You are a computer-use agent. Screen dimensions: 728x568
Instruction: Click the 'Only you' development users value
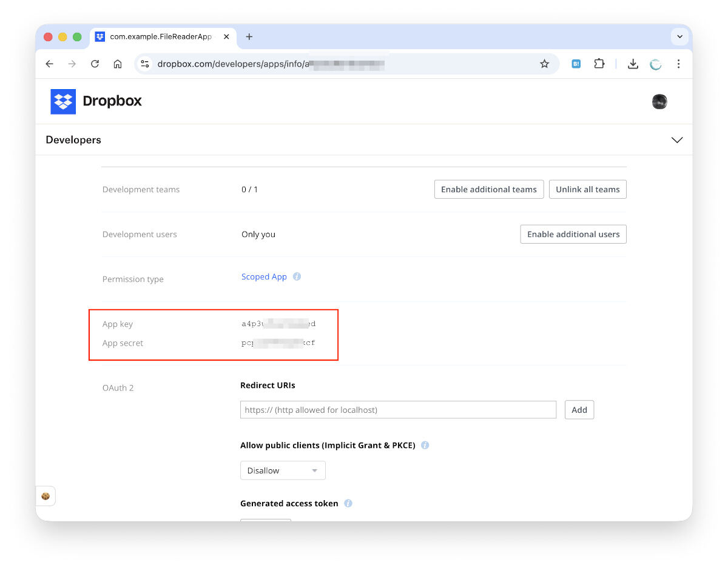click(258, 234)
